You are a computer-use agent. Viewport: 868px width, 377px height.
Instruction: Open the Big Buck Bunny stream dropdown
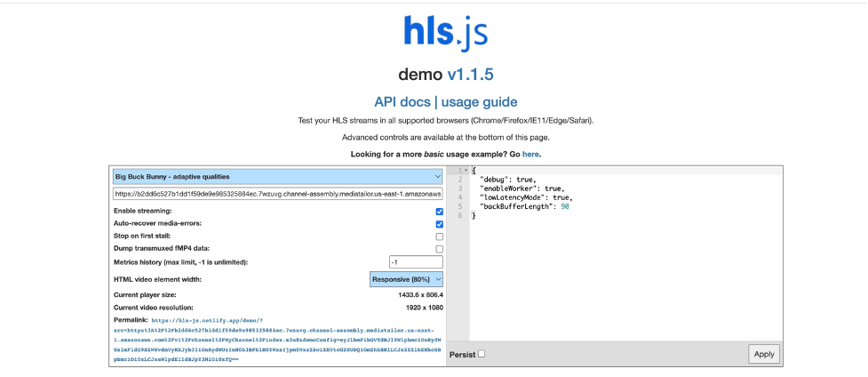[278, 177]
